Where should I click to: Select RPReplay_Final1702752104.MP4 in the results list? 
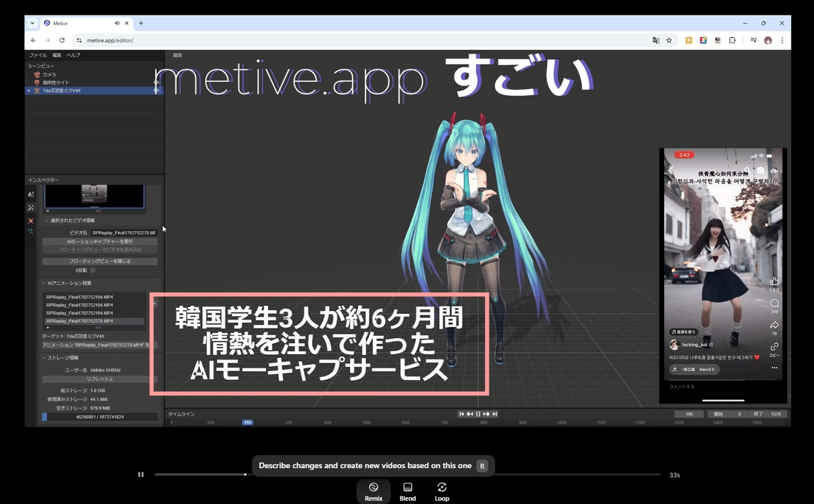(79, 297)
